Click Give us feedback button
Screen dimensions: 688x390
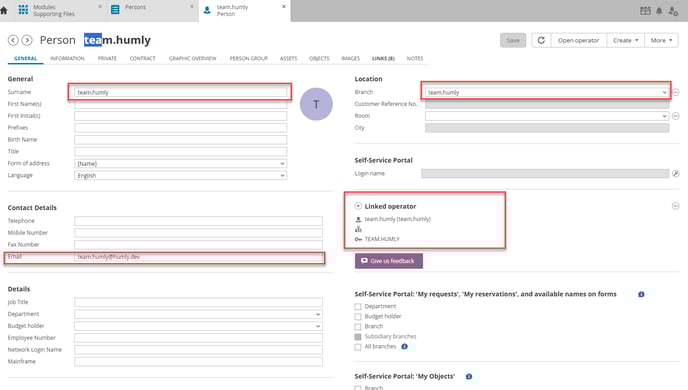click(x=389, y=261)
